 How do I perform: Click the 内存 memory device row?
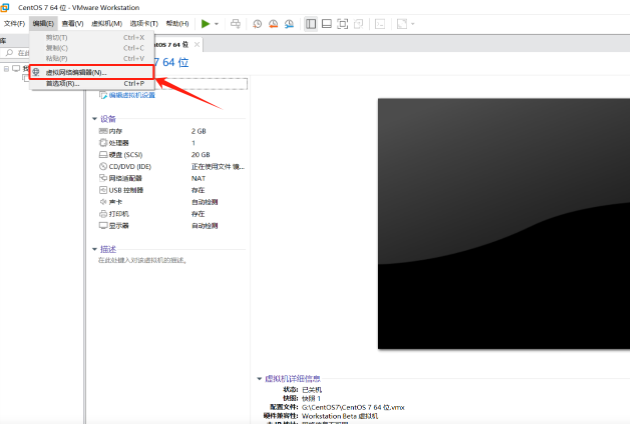172,131
